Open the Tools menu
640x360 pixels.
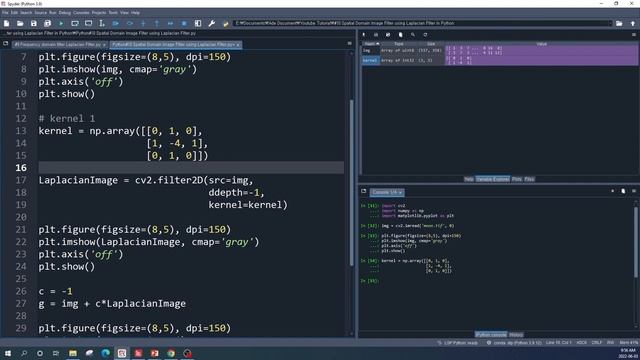(113, 13)
